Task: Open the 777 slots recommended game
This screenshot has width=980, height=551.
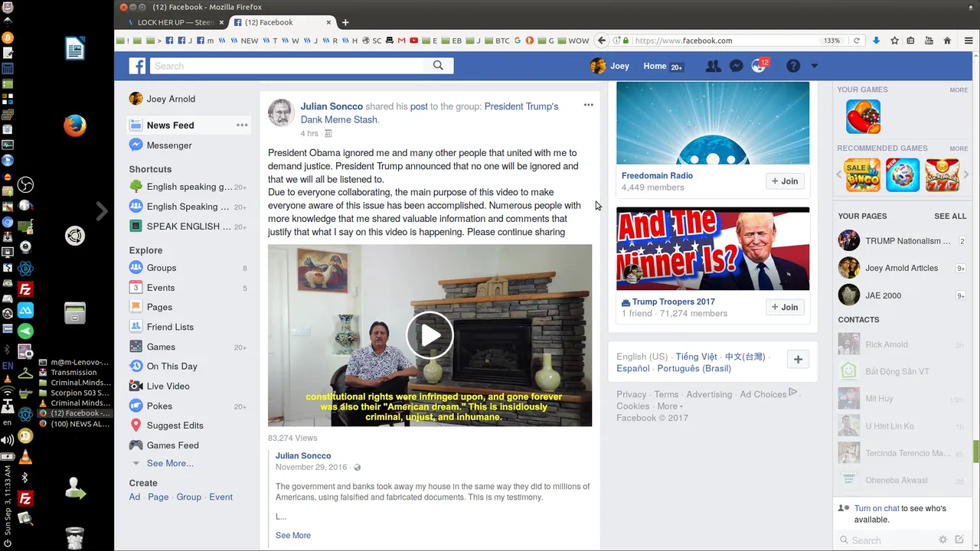Action: click(x=942, y=174)
